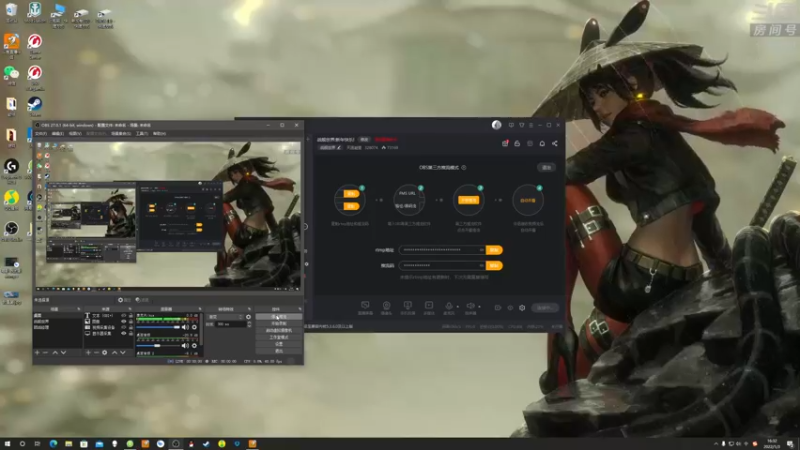This screenshot has width=800, height=450.
Task: Open the OBS Help (H) menu
Action: coord(159,134)
